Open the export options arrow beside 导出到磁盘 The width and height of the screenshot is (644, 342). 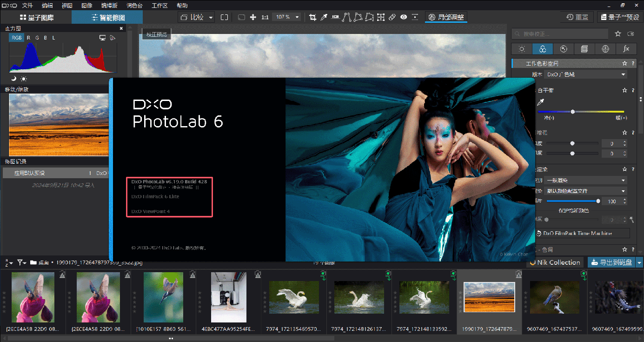click(639, 262)
